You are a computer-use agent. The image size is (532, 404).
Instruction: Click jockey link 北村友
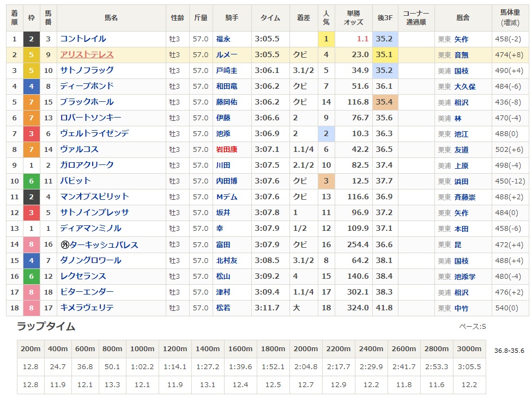point(227,260)
